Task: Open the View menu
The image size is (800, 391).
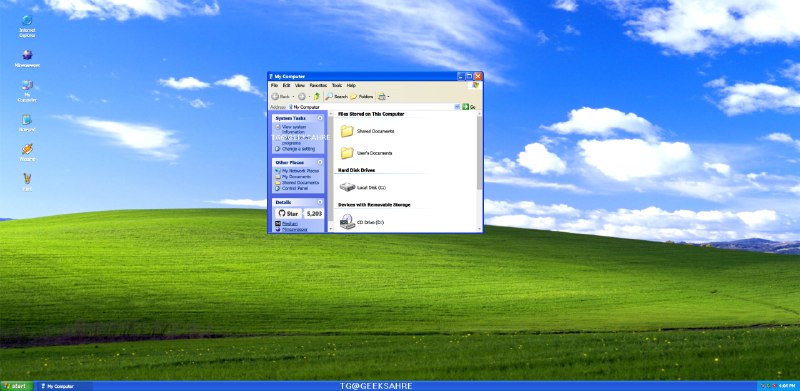Action: [299, 85]
